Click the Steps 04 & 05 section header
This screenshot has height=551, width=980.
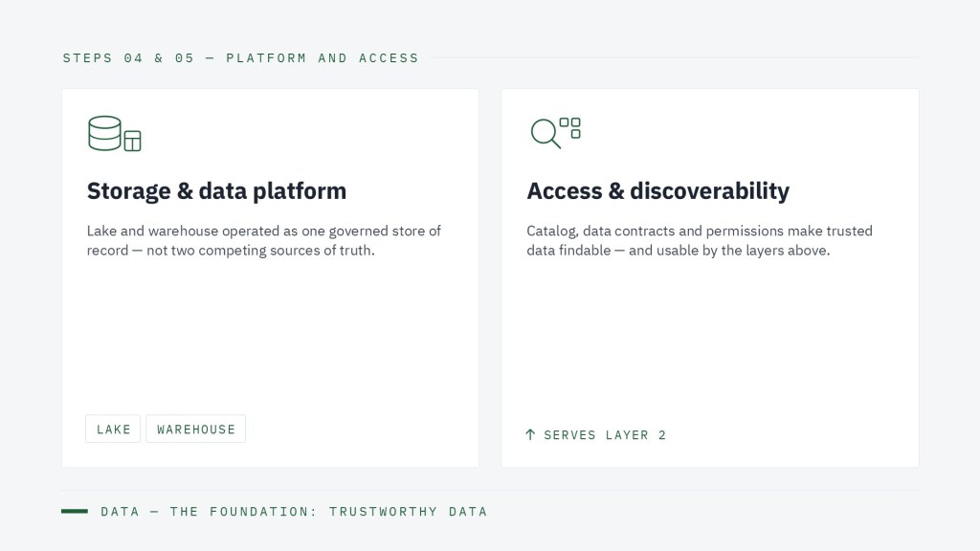240,58
